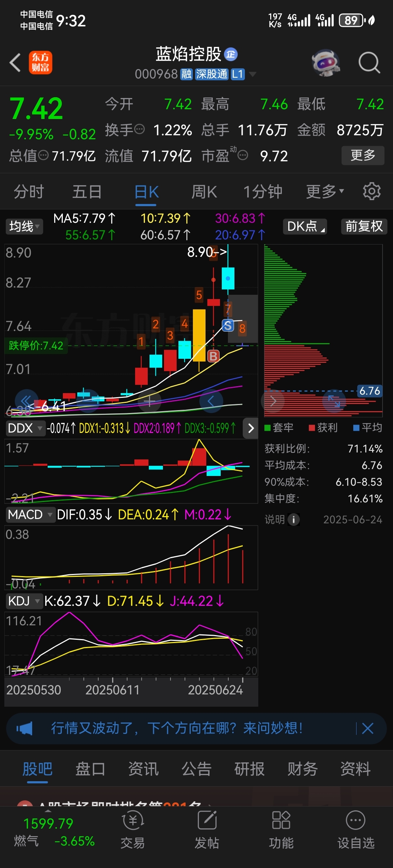Toggle the 前复权 adjustment button
This screenshot has width=393, height=868.
(364, 226)
